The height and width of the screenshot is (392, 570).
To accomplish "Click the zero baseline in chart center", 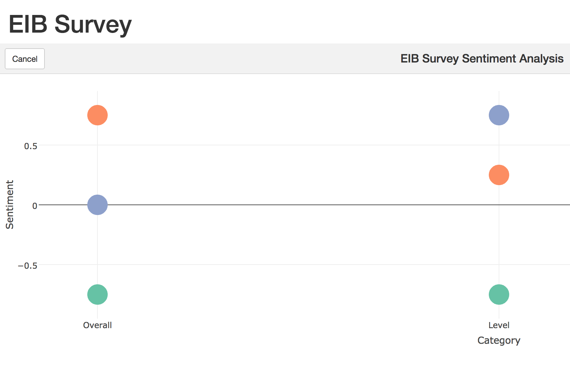I will point(298,205).
